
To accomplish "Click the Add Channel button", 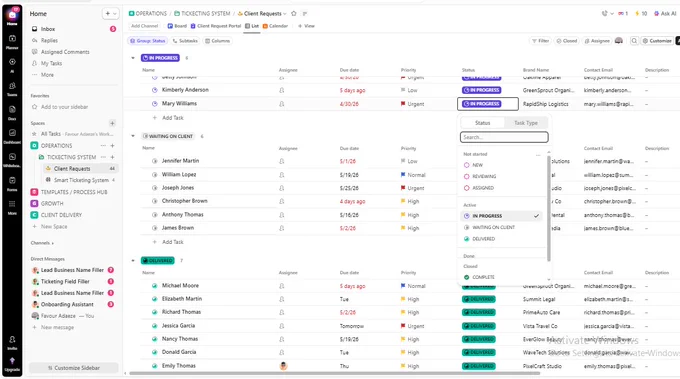I will coord(144,26).
